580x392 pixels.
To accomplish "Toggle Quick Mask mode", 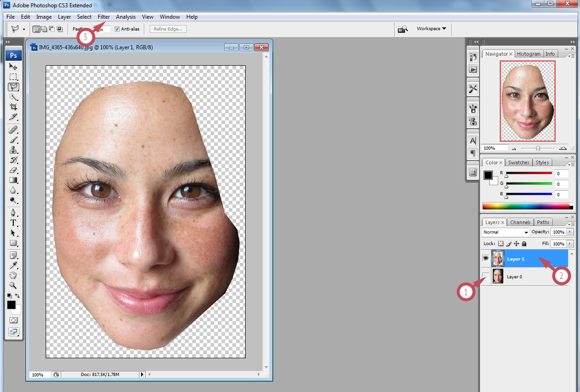I will point(13,320).
